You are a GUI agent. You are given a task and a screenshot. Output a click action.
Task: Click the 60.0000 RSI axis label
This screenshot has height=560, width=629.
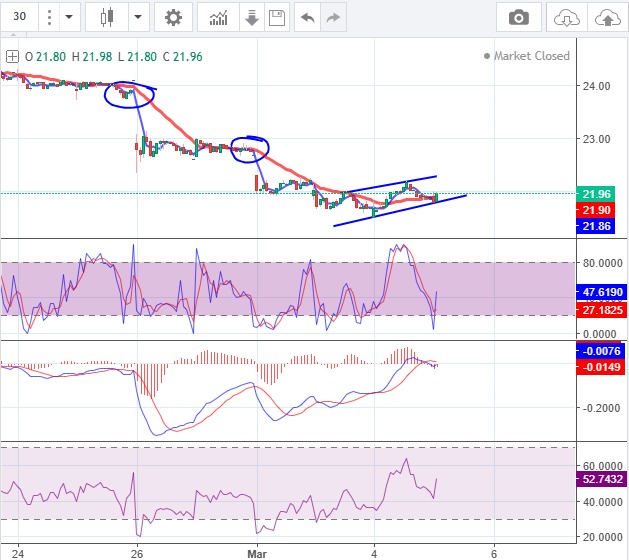point(603,466)
